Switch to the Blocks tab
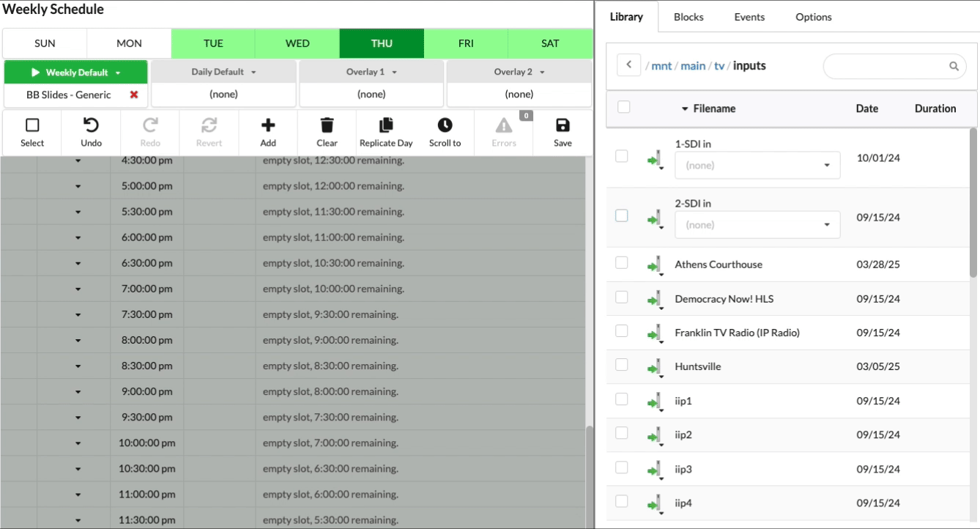 (x=688, y=16)
